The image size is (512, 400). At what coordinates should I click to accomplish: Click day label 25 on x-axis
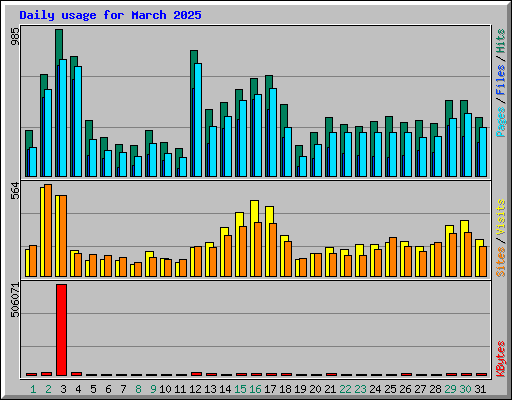click(x=390, y=389)
